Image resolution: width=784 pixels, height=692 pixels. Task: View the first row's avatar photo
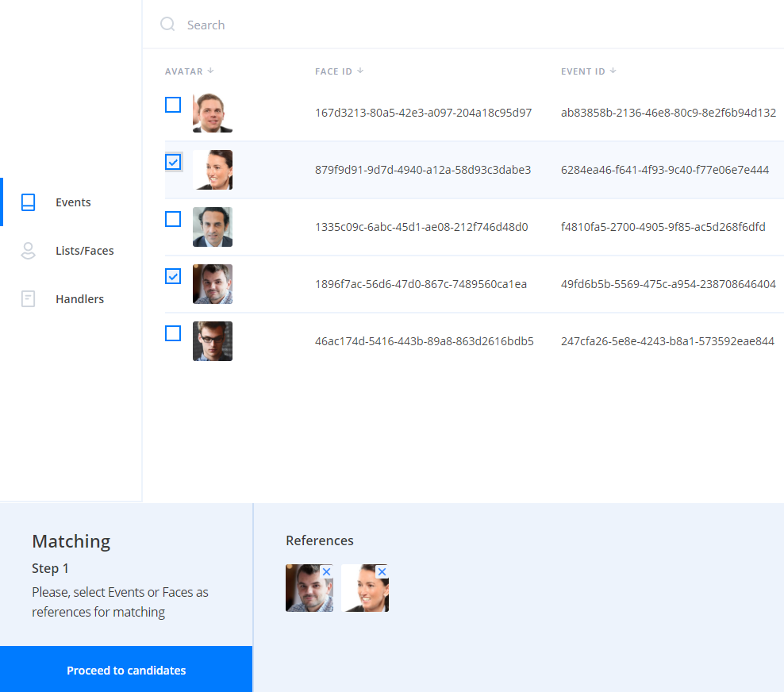(x=213, y=112)
